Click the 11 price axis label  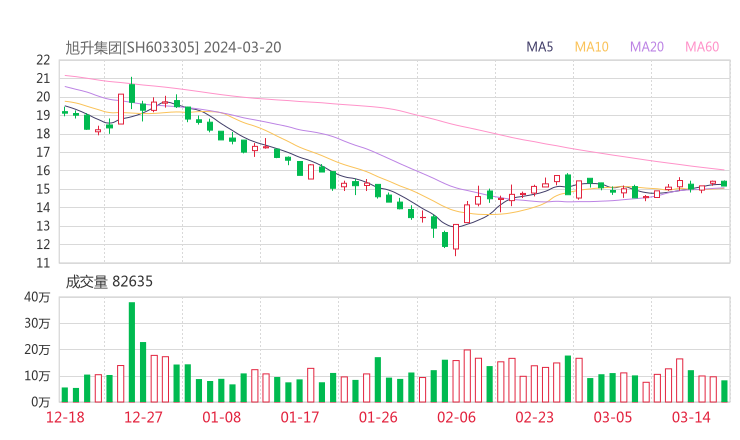click(x=43, y=263)
